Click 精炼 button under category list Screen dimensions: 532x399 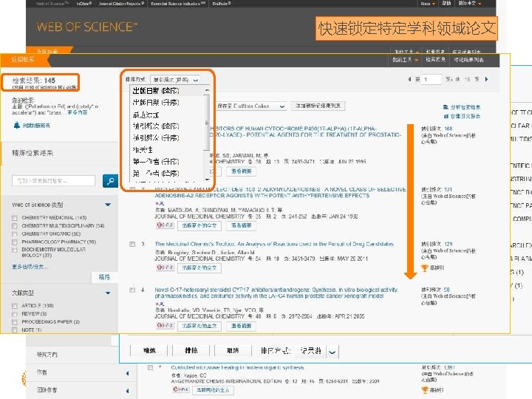(x=104, y=277)
